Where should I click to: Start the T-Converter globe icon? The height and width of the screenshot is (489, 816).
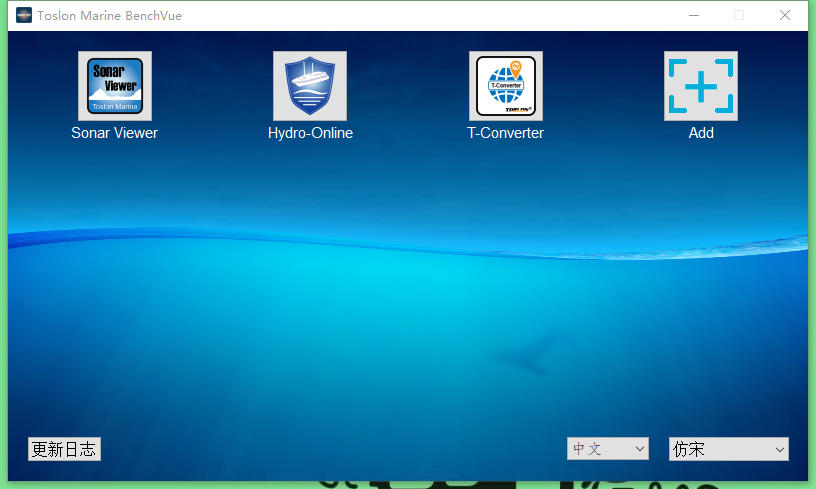(506, 86)
